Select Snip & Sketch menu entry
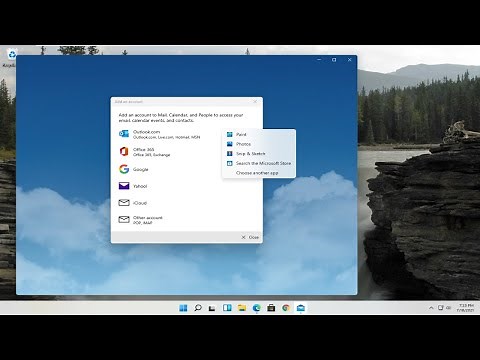Viewport: 480px width, 360px height. tap(259, 154)
